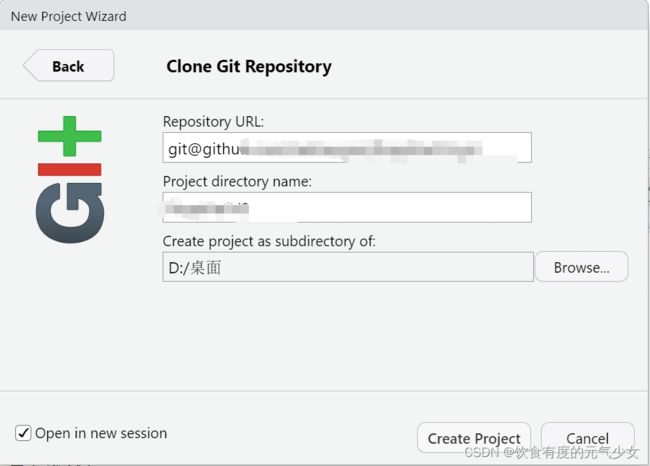Click the git@githu text in URL field

tap(204, 148)
